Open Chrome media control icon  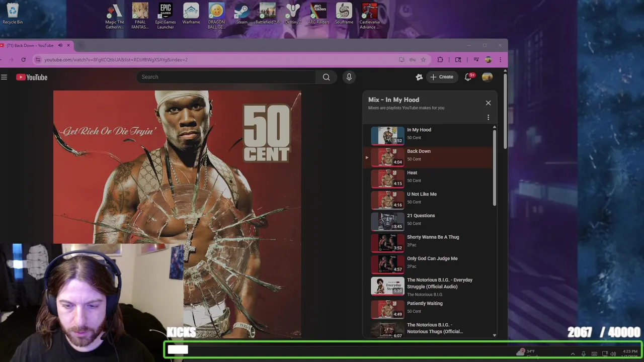click(476, 59)
